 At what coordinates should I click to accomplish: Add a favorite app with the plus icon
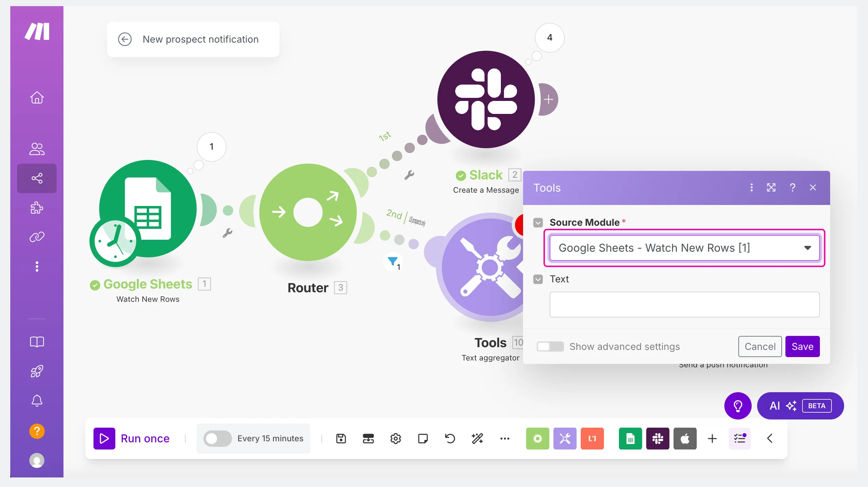coord(712,438)
